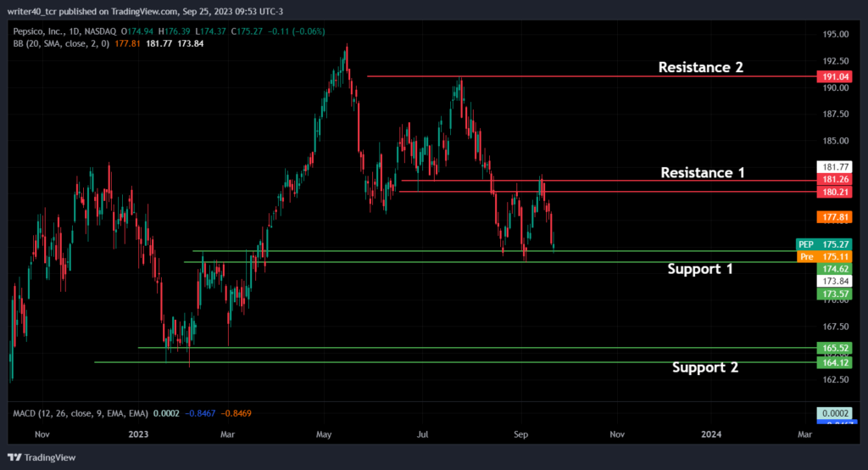Screen dimensions: 868x470
Task: Click the 180.21 red price label
Action: [x=834, y=193]
